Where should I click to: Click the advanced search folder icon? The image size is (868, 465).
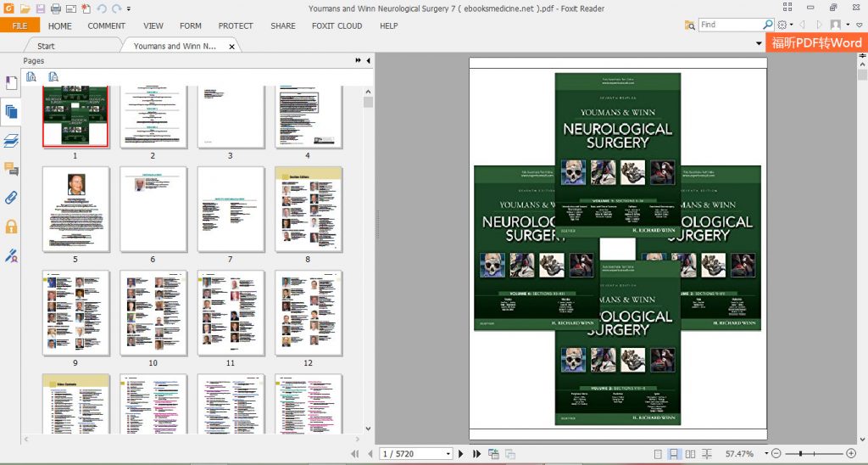coord(690,25)
